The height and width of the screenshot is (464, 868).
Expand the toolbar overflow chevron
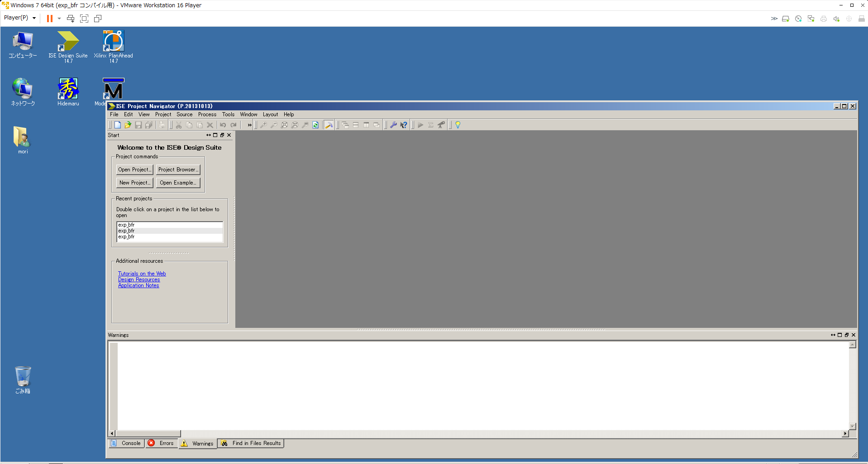249,125
